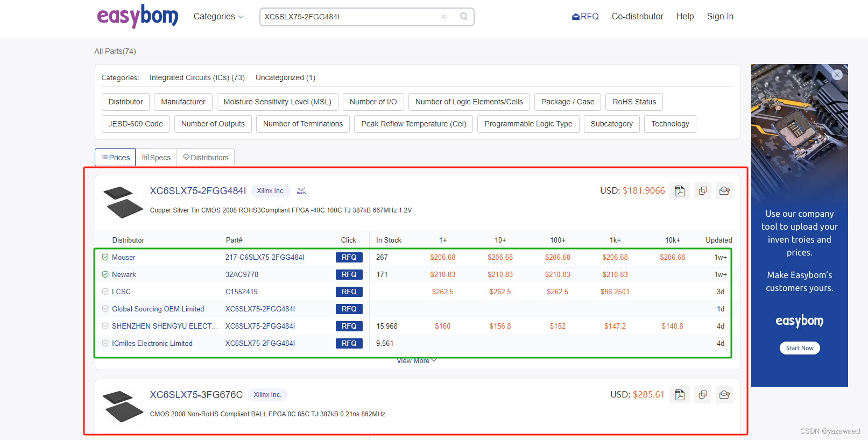This screenshot has width=868, height=440.
Task: Open the Categories dropdown menu
Action: 218,17
